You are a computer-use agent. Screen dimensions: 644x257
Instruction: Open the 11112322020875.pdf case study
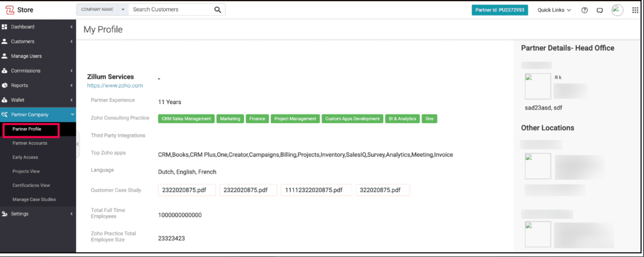(316, 190)
